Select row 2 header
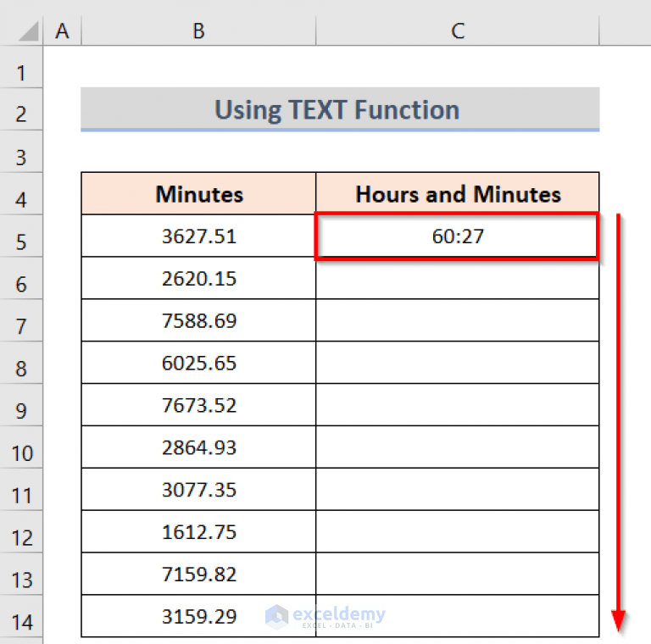This screenshot has height=644, width=651. point(21,109)
